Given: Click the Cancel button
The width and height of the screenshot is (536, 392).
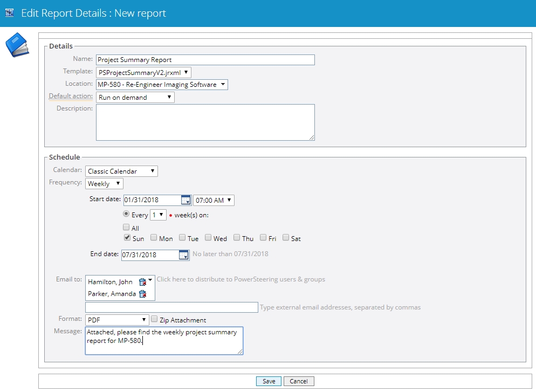Looking at the screenshot, I should click(298, 381).
